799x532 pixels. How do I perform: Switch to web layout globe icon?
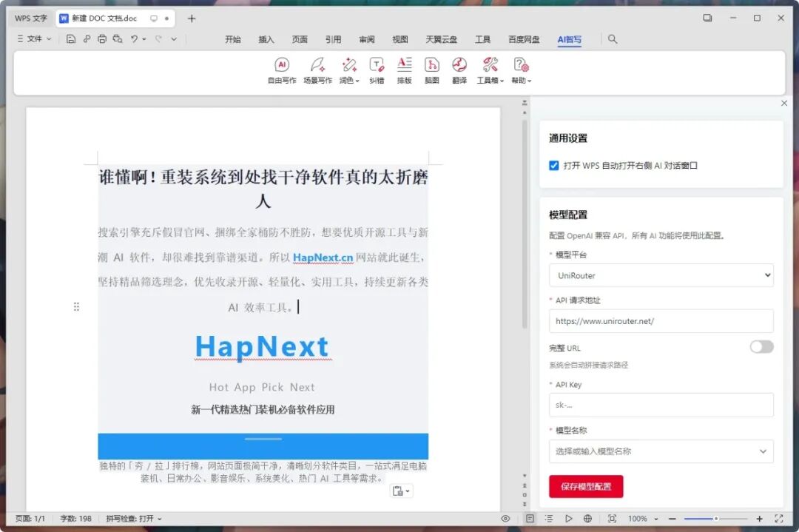587,519
